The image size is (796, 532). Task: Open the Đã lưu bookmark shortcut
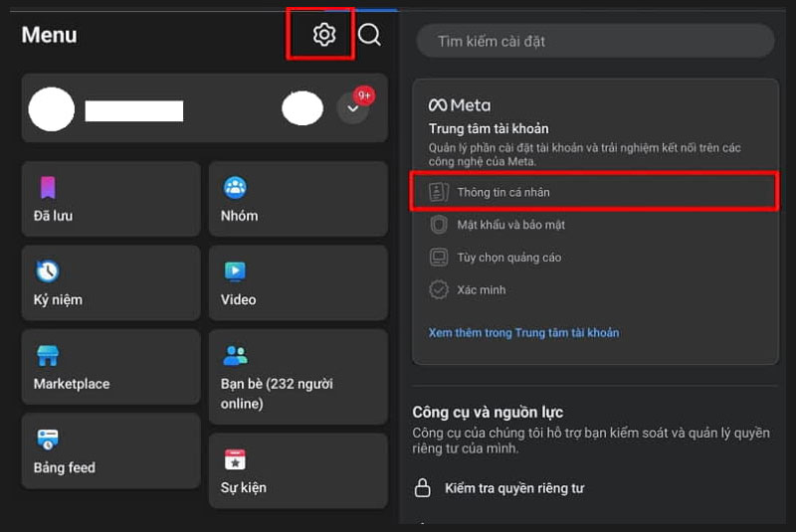click(109, 199)
